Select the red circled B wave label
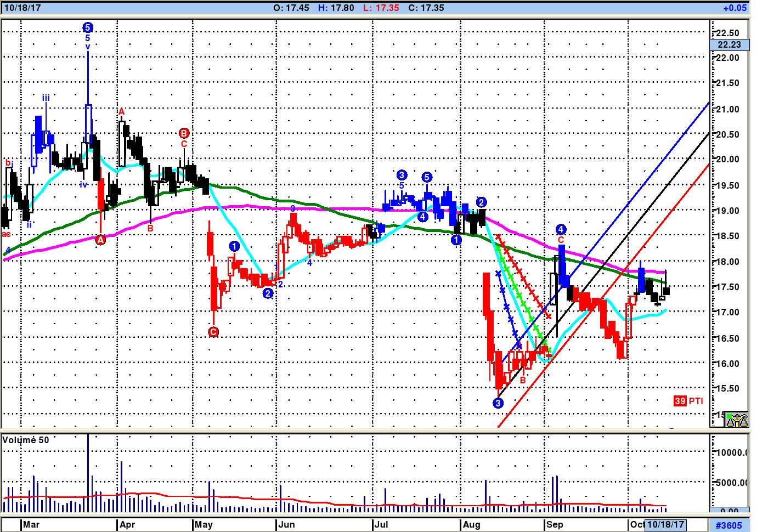The height and width of the screenshot is (532, 768). point(184,133)
